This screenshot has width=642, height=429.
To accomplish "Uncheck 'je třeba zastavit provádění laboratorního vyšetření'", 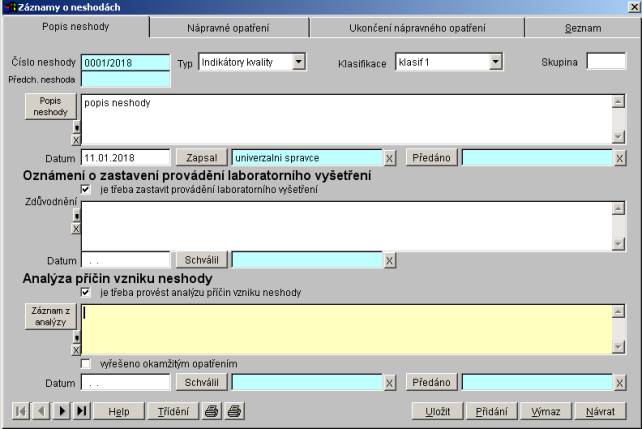I will pyautogui.click(x=86, y=189).
